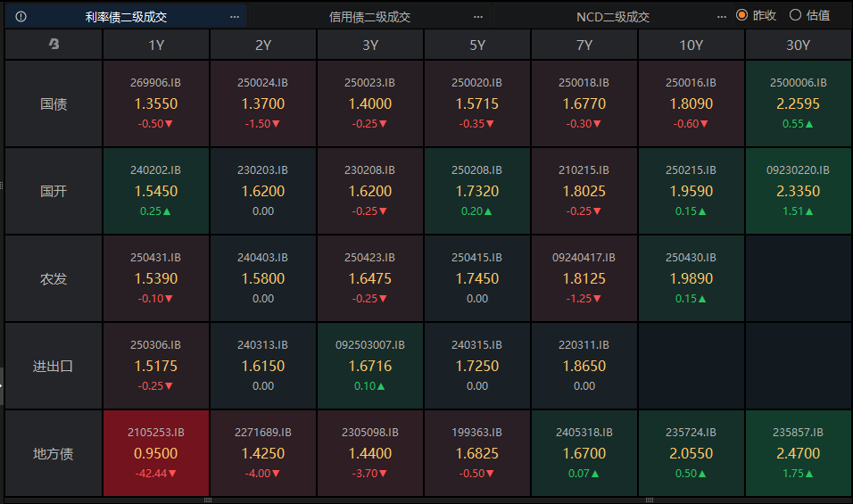Click the 10Y column header
This screenshot has width=853, height=504.
pos(692,45)
